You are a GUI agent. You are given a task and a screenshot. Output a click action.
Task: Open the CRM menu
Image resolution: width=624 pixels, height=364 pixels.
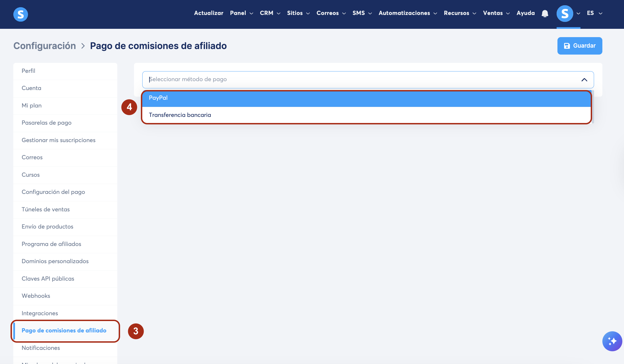point(270,13)
